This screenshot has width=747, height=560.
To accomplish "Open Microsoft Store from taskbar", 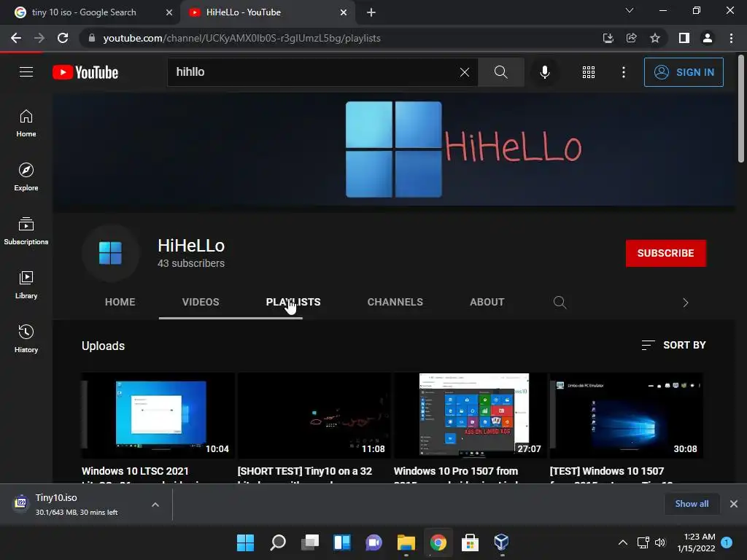I will pyautogui.click(x=470, y=542).
